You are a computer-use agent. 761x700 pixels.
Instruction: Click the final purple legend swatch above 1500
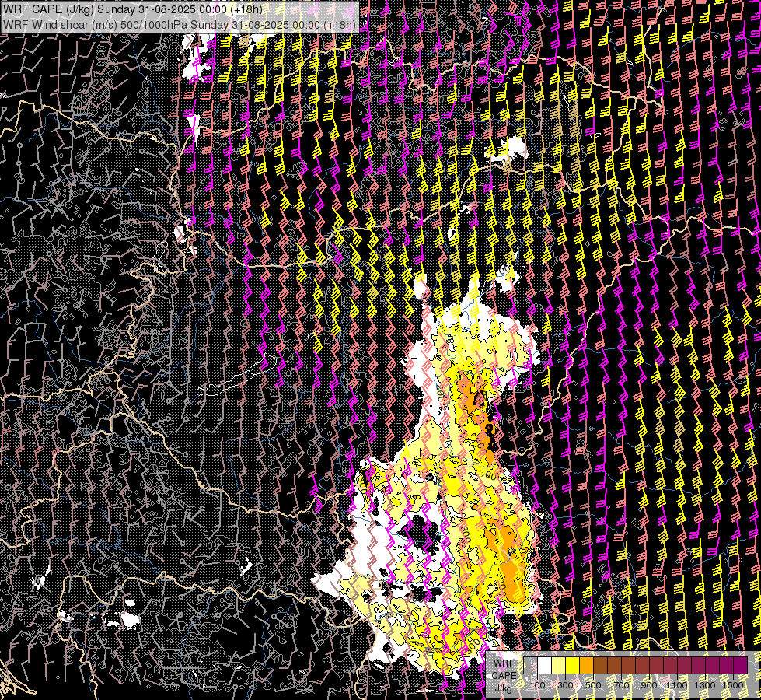[x=741, y=665]
